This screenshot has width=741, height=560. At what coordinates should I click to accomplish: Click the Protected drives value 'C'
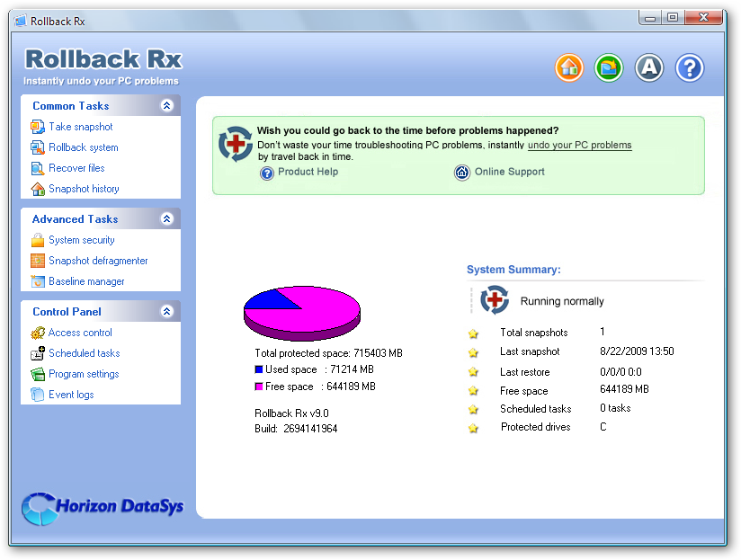coord(603,427)
